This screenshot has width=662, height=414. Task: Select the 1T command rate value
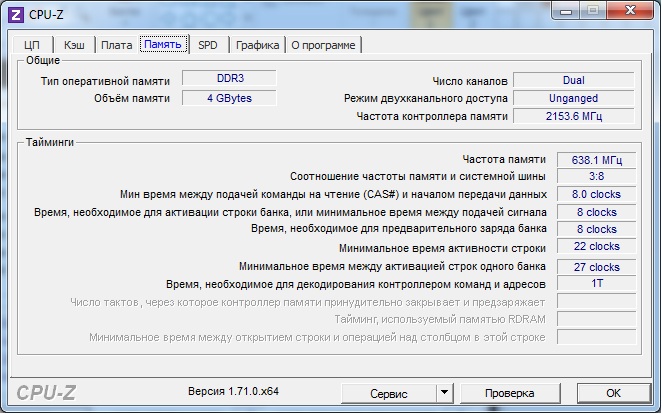597,283
